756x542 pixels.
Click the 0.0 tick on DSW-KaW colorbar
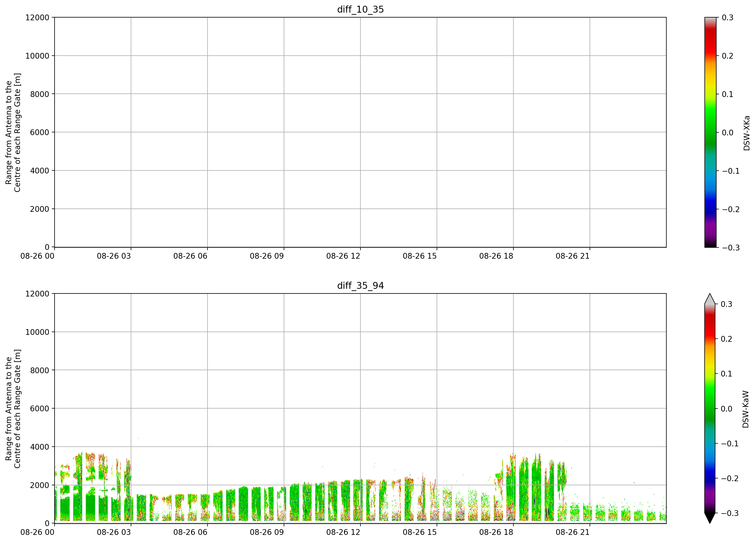727,409
